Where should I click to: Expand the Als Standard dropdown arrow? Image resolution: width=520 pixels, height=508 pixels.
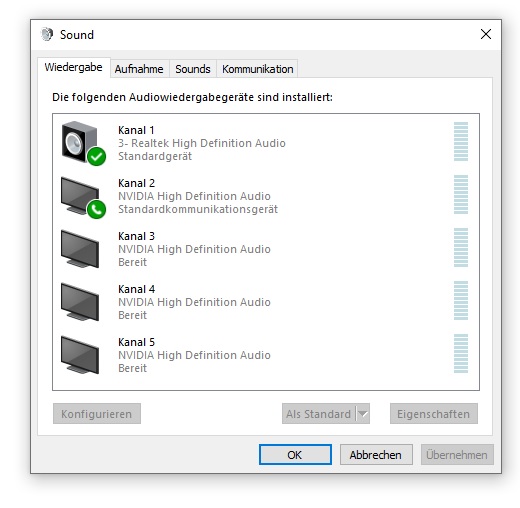click(x=363, y=414)
